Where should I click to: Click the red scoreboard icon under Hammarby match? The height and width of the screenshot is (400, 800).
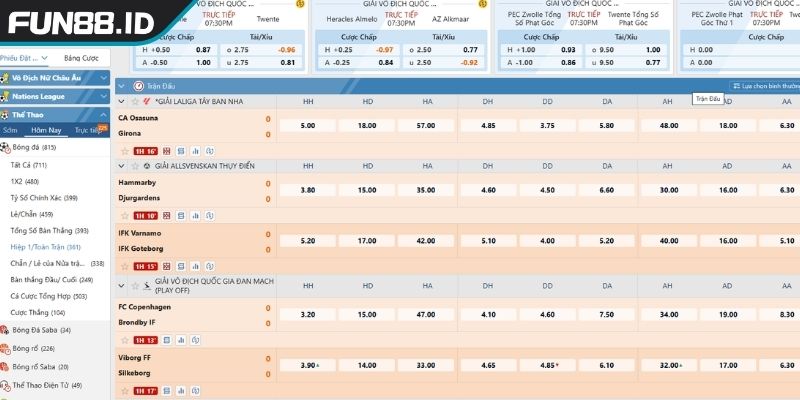[166, 215]
